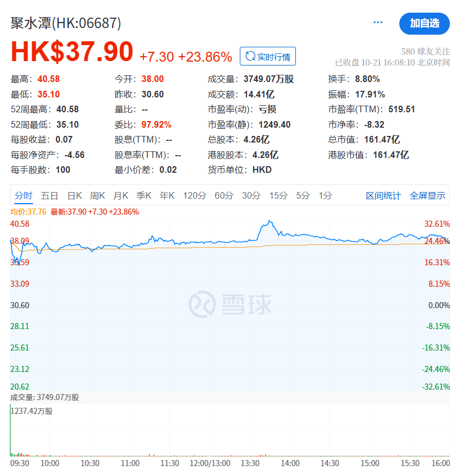Open 全屏显示 fullscreen chart view

pyautogui.click(x=427, y=196)
